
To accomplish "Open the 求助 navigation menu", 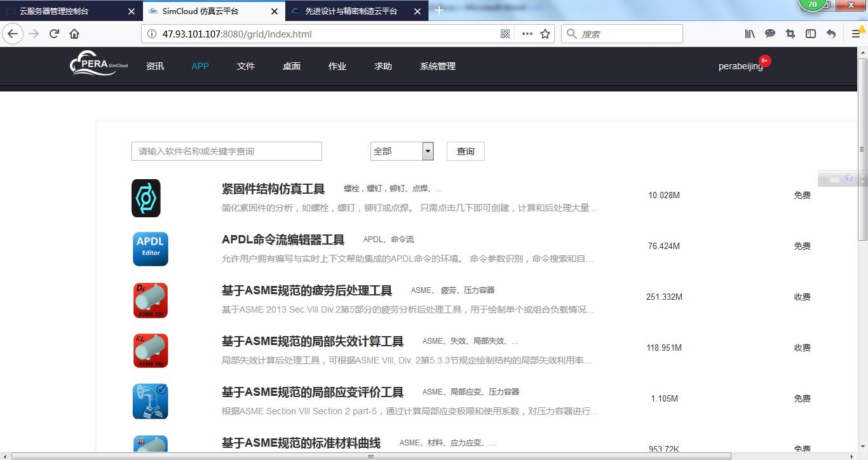I will pos(383,66).
